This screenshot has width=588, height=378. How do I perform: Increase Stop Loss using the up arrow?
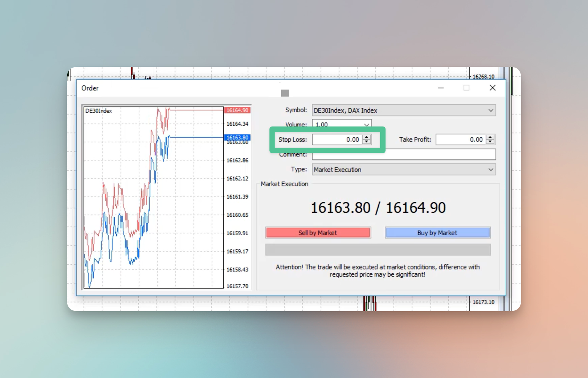pos(367,137)
